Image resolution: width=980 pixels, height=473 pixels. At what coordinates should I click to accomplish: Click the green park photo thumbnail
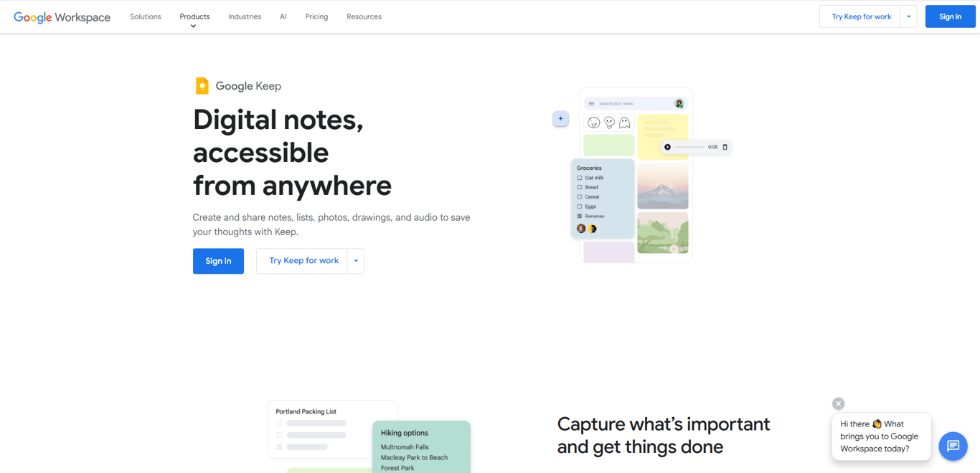[x=663, y=232]
